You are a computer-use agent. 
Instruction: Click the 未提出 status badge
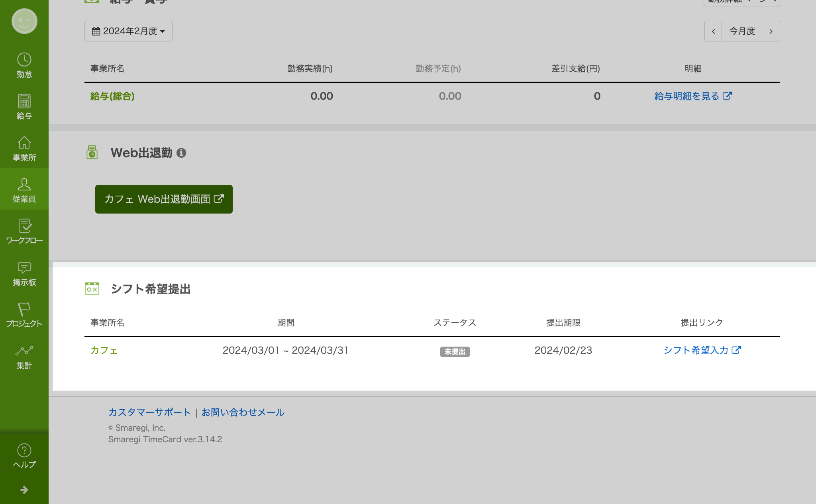(x=455, y=352)
